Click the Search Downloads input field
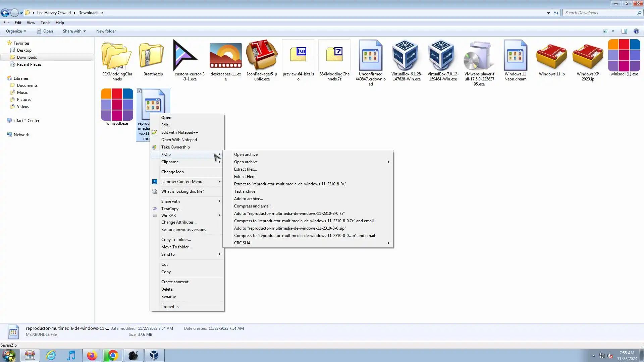The image size is (644, 362). 600,13
